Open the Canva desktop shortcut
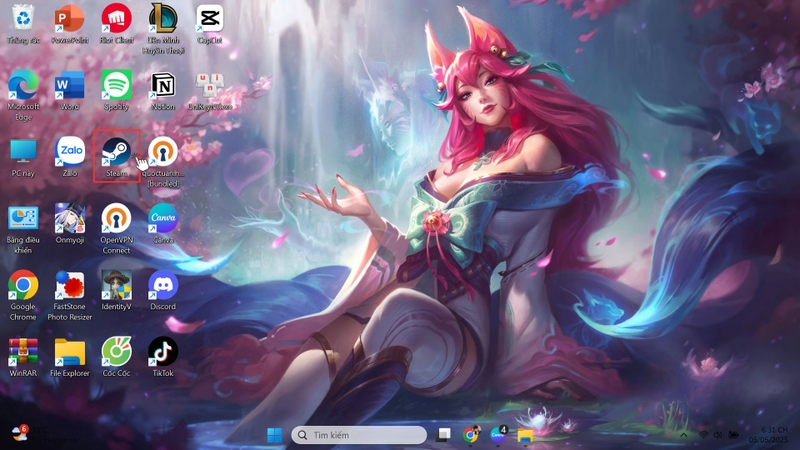Viewport: 800px width, 450px height. [163, 223]
